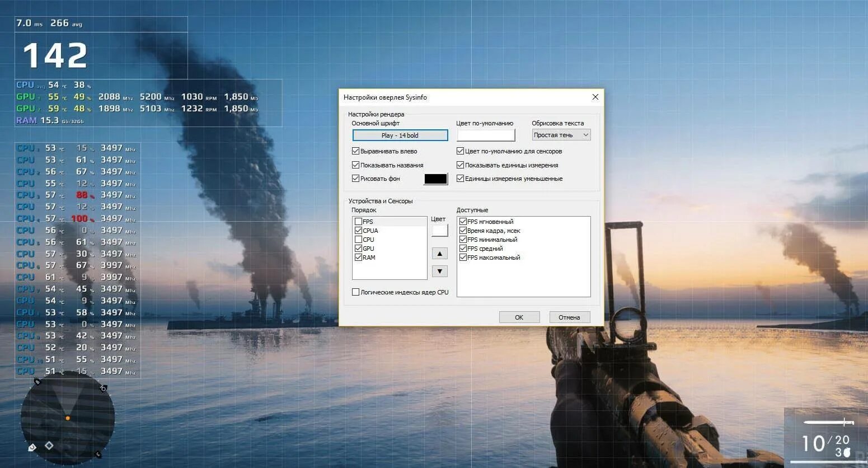Toggle Рисовать фон checkbox
The image size is (868, 468).
tap(355, 179)
